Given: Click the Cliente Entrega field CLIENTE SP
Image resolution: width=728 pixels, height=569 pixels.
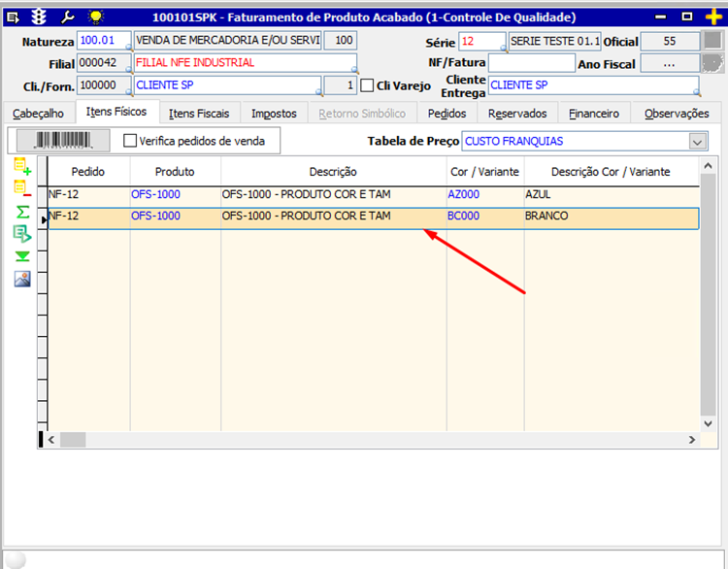Looking at the screenshot, I should click(x=593, y=85).
